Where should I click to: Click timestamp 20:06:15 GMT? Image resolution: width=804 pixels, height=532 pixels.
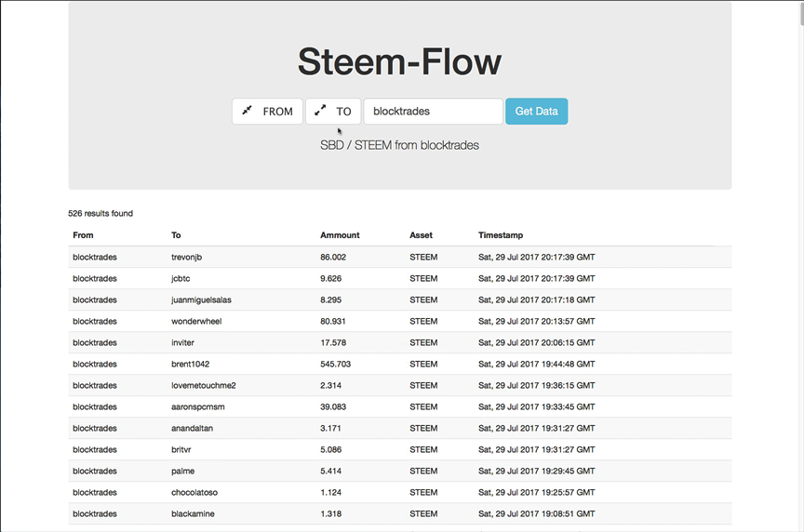536,342
